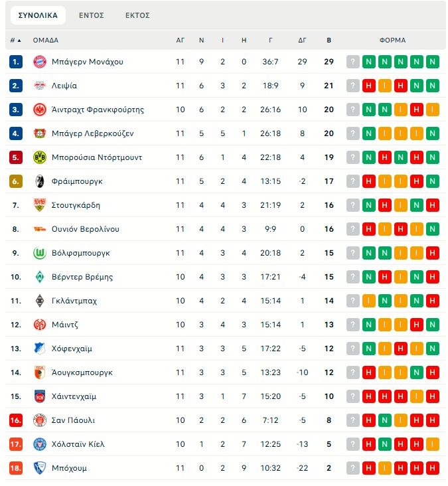Click the Union Berlin club logo
Viewport: 448px width, 486px height.
(x=40, y=229)
